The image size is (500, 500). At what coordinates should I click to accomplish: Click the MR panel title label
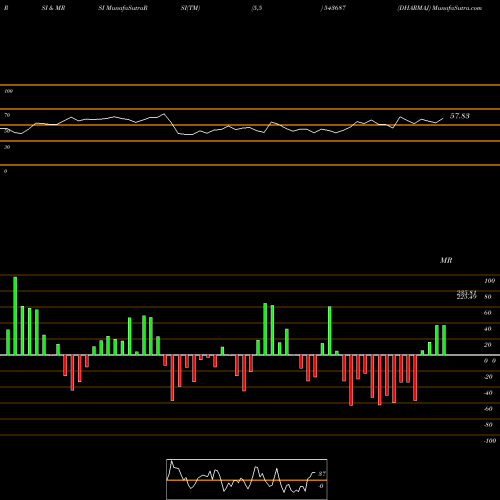[x=446, y=260]
